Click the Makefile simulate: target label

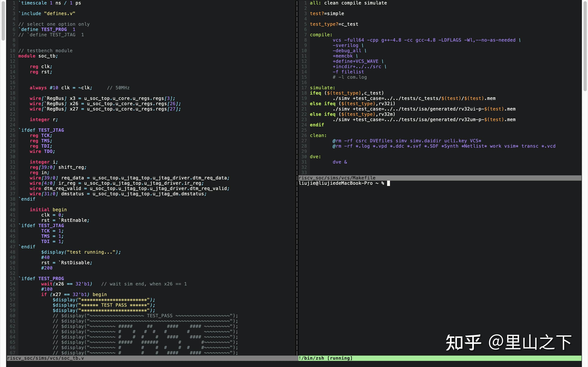pos(322,88)
